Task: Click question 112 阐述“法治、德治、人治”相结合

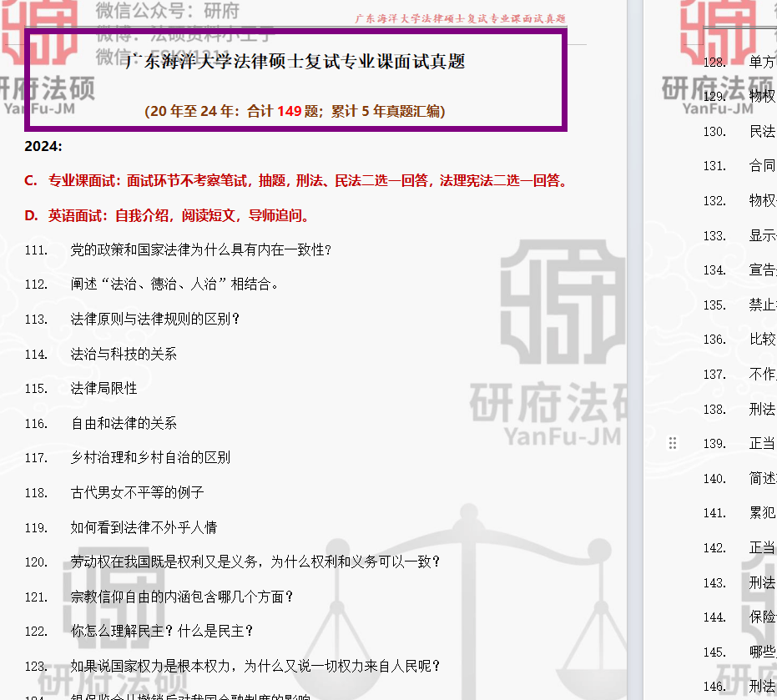Action: [152, 285]
